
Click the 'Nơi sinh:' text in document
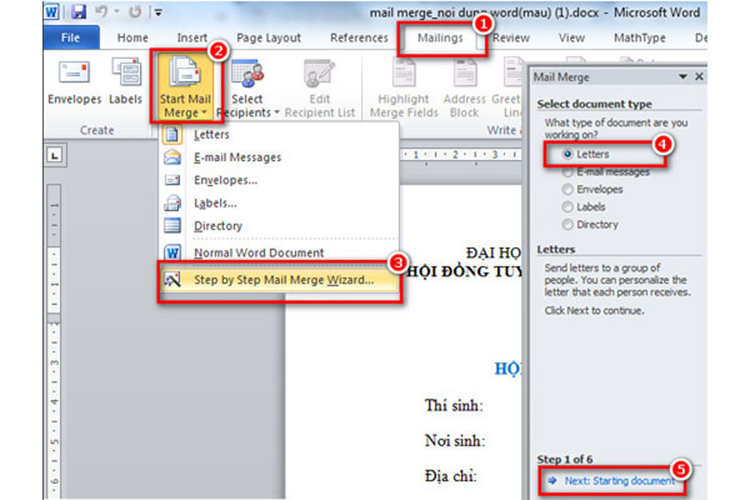[455, 441]
